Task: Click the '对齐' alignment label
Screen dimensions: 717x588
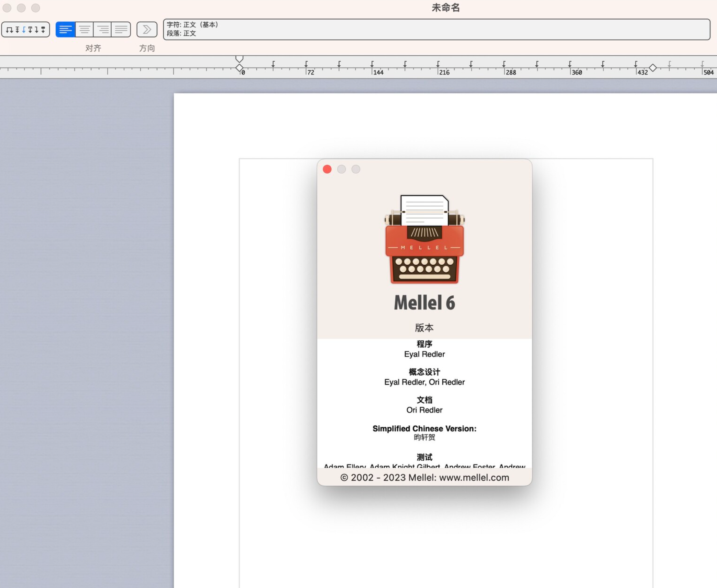Action: 93,48
